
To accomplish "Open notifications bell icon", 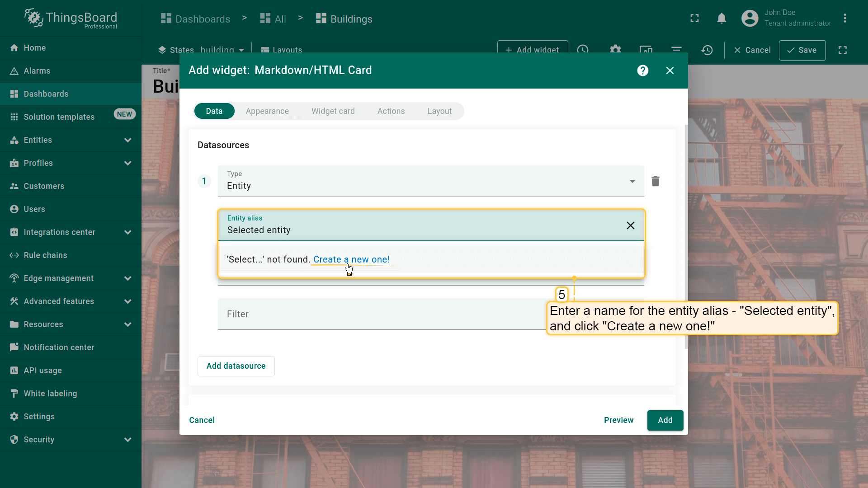I will pos(722,19).
